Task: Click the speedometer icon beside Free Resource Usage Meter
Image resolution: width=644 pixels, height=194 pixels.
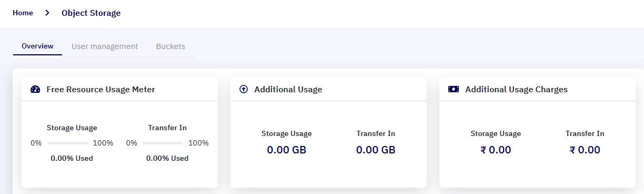Action: tap(35, 89)
